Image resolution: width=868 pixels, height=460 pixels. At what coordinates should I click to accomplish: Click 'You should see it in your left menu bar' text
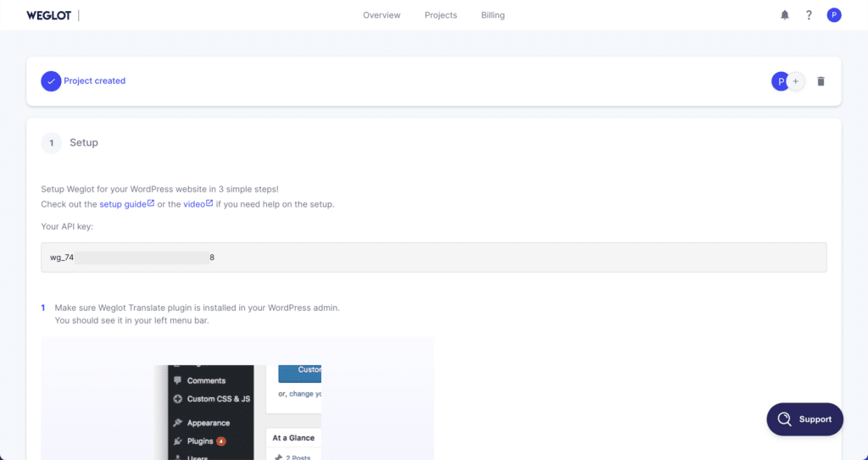[x=131, y=320]
